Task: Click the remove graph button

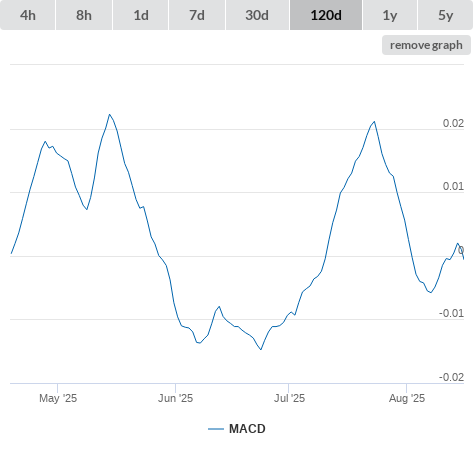Action: click(426, 45)
